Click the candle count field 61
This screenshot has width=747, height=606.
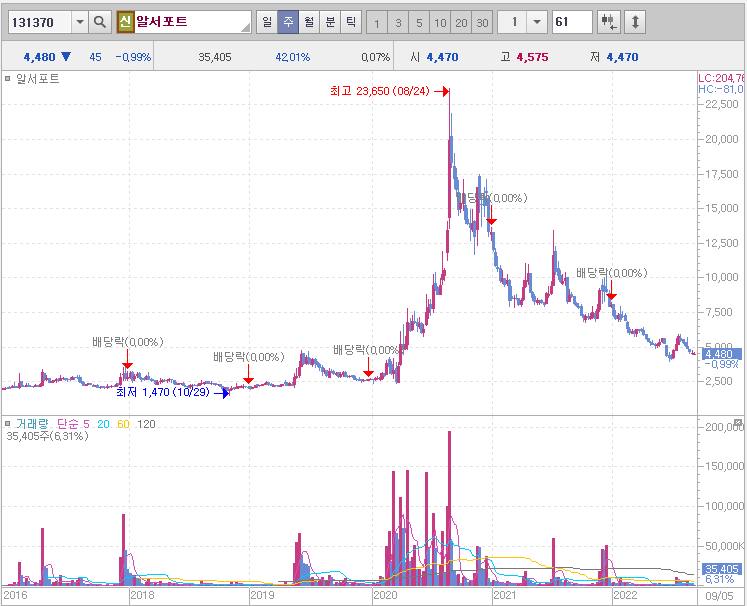[x=572, y=22]
